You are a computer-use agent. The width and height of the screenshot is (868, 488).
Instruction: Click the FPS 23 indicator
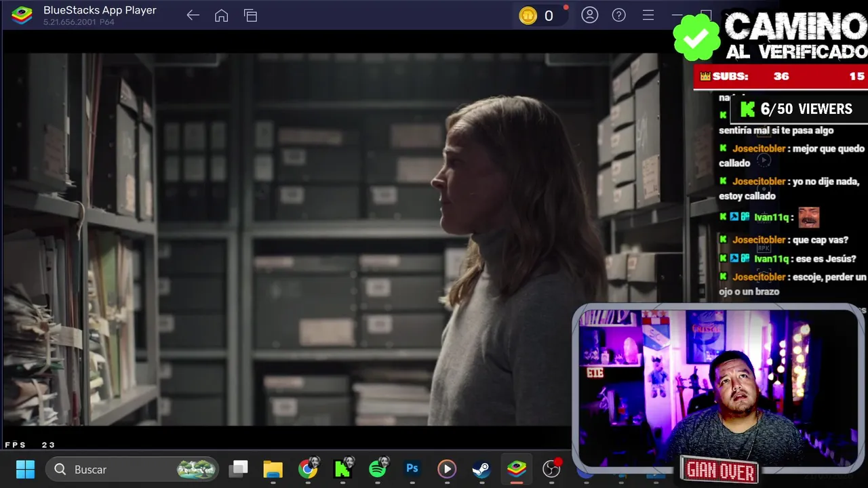[30, 445]
